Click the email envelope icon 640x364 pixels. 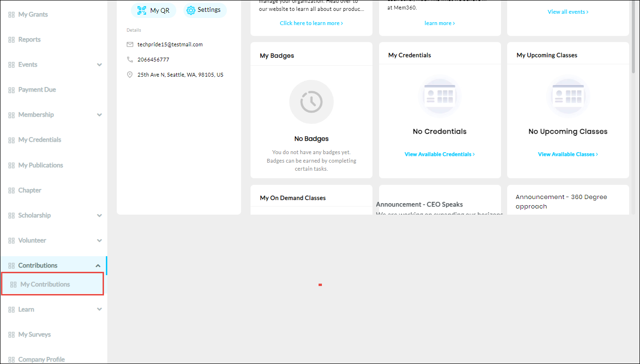coord(130,44)
